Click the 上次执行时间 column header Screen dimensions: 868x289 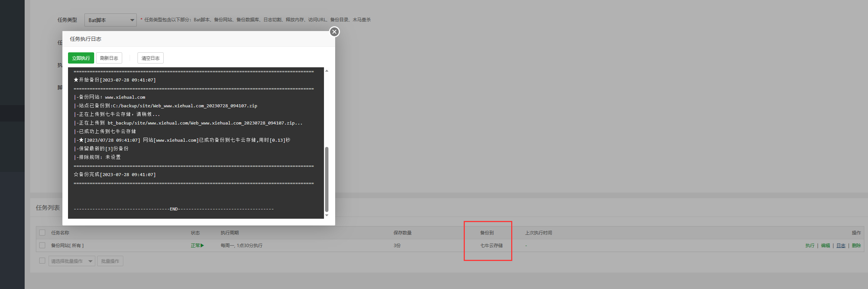tap(538, 233)
